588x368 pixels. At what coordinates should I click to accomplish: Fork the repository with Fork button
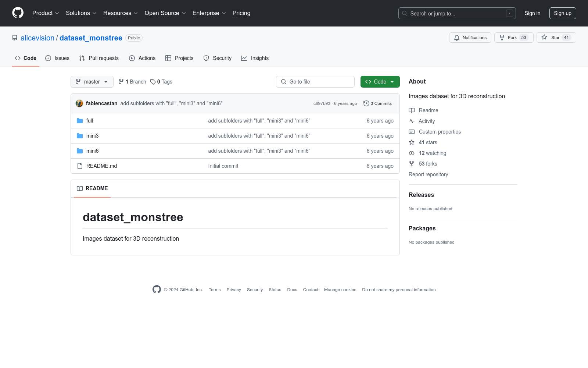click(514, 38)
